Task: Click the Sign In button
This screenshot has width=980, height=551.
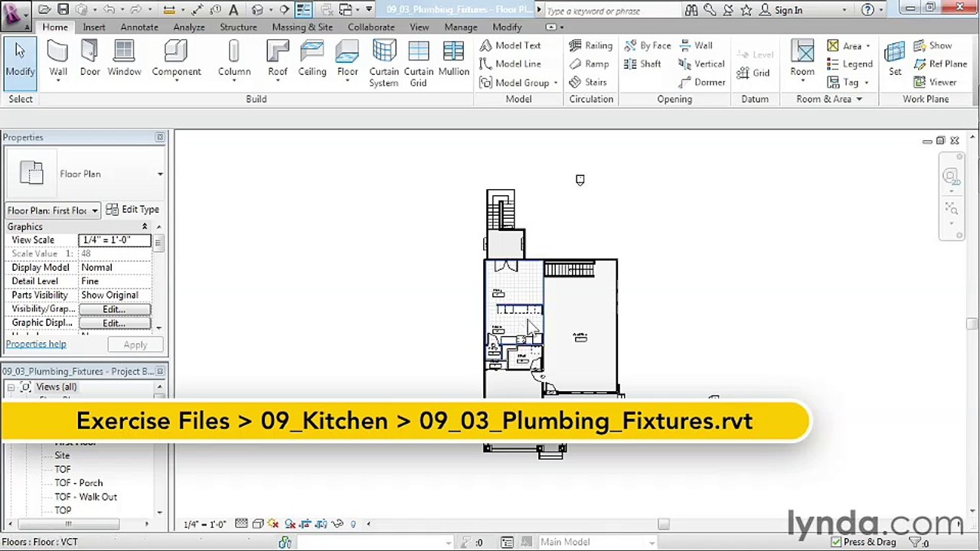Action: coord(781,10)
